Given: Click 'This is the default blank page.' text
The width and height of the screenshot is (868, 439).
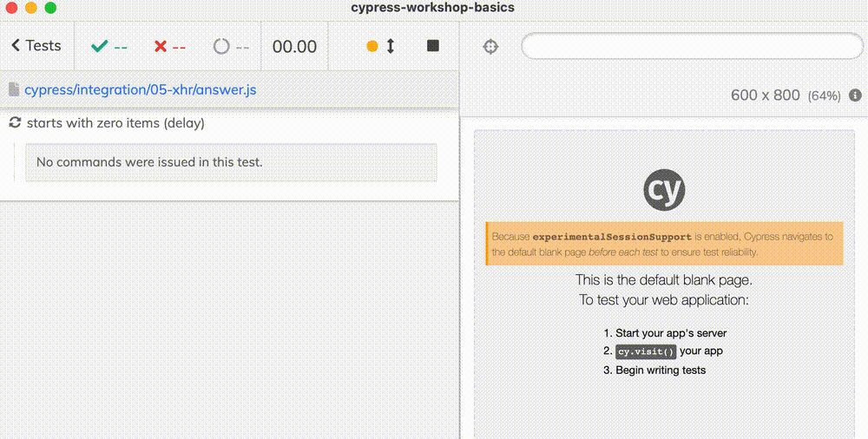Looking at the screenshot, I should coord(664,279).
